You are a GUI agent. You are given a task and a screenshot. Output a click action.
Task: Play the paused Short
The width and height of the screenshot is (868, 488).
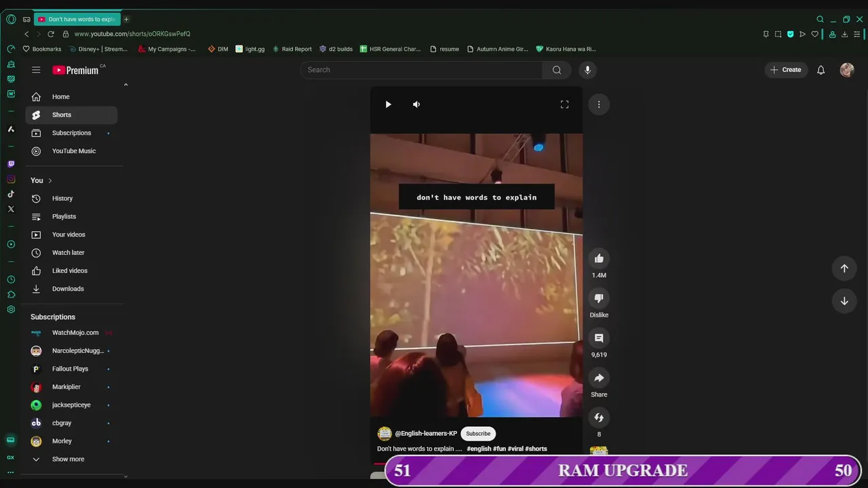388,104
